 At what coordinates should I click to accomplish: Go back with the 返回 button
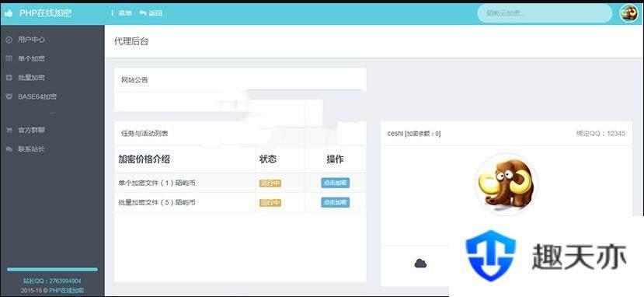tap(151, 13)
